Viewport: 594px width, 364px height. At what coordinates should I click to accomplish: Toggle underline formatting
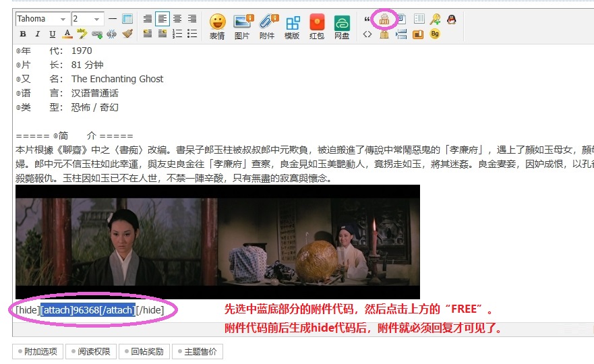click(53, 34)
